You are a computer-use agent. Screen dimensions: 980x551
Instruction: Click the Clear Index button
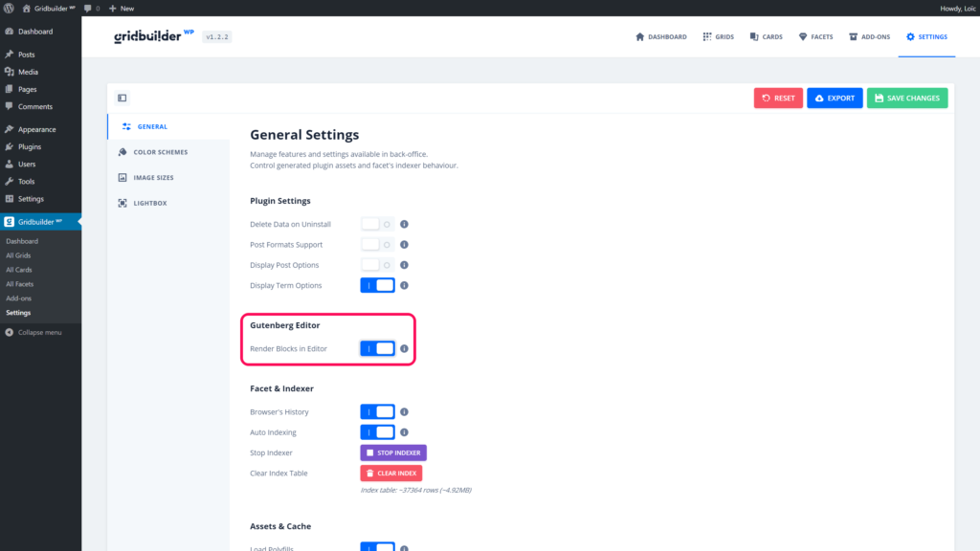coord(391,474)
